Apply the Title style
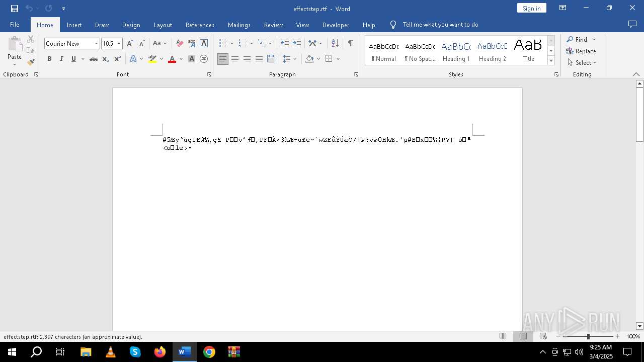 pyautogui.click(x=528, y=51)
